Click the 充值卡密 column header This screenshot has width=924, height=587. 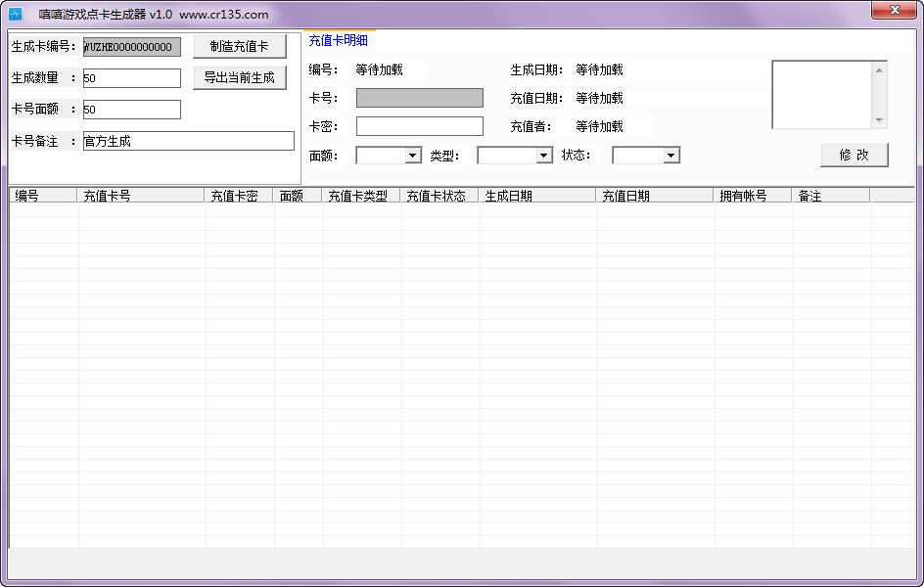tap(239, 196)
